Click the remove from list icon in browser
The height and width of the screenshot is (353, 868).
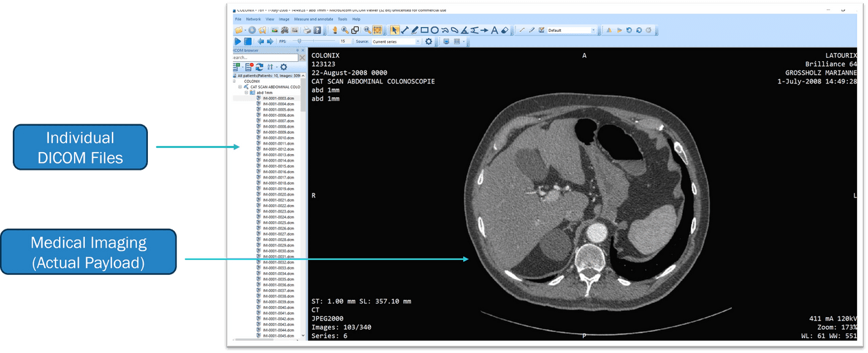(x=250, y=67)
